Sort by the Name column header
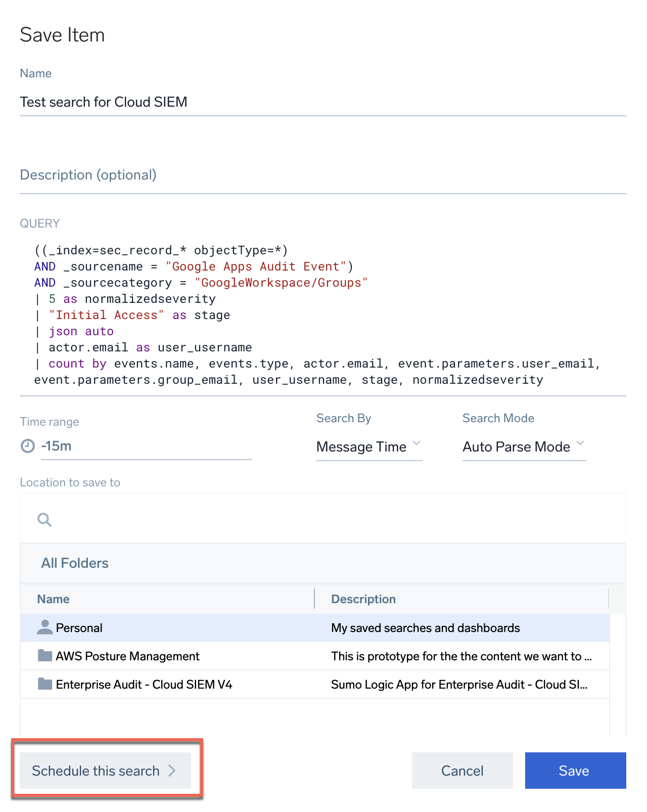 tap(54, 599)
